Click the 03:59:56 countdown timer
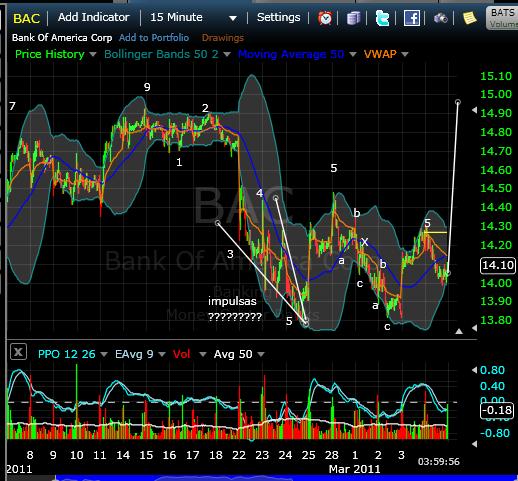This screenshot has width=518, height=481. click(x=439, y=462)
